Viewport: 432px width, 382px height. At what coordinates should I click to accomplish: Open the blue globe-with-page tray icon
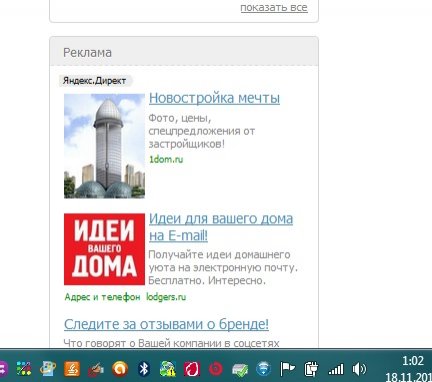pyautogui.click(x=48, y=369)
